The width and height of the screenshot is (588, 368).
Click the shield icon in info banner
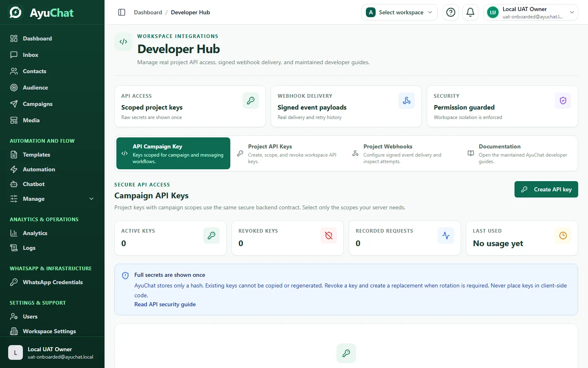[125, 276]
